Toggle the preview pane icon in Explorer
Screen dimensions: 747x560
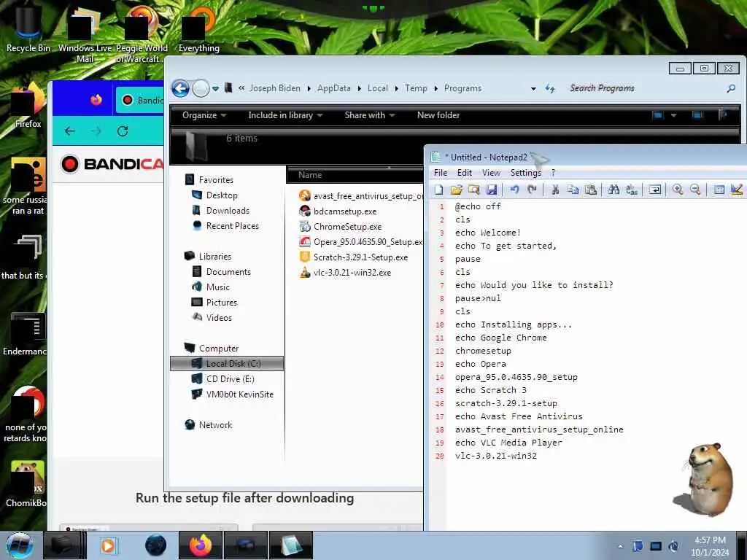697,115
